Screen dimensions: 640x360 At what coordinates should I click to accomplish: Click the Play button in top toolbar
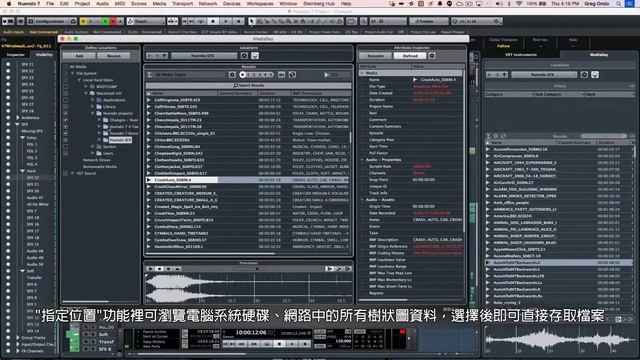click(x=226, y=21)
